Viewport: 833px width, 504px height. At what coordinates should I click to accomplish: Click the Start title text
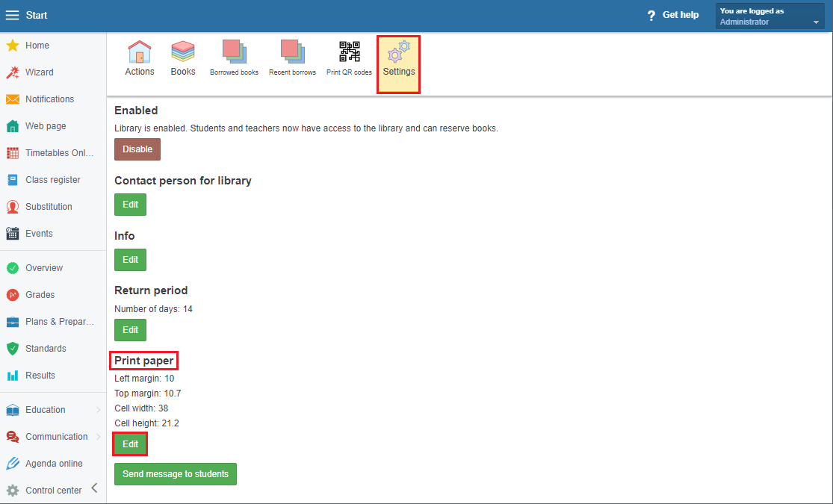point(37,16)
